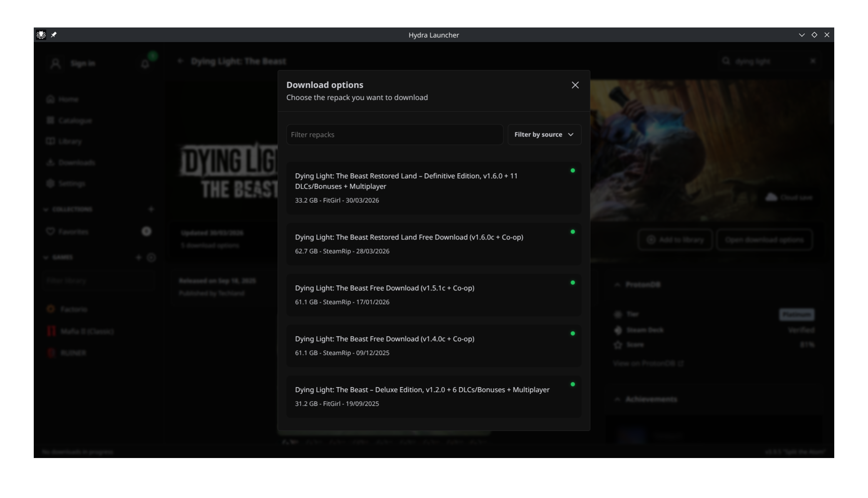The image size is (868, 498).
Task: Open the Library section
Action: [70, 141]
